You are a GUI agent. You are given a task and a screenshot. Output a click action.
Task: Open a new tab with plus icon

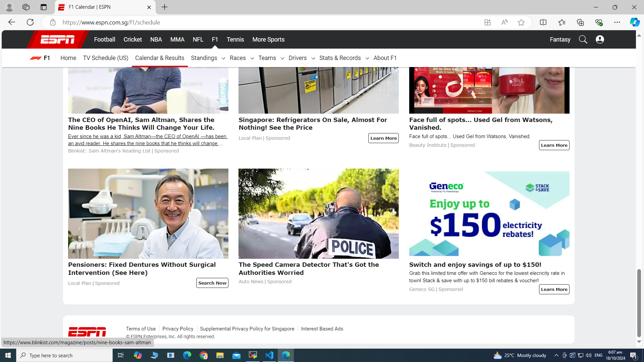pos(165,7)
